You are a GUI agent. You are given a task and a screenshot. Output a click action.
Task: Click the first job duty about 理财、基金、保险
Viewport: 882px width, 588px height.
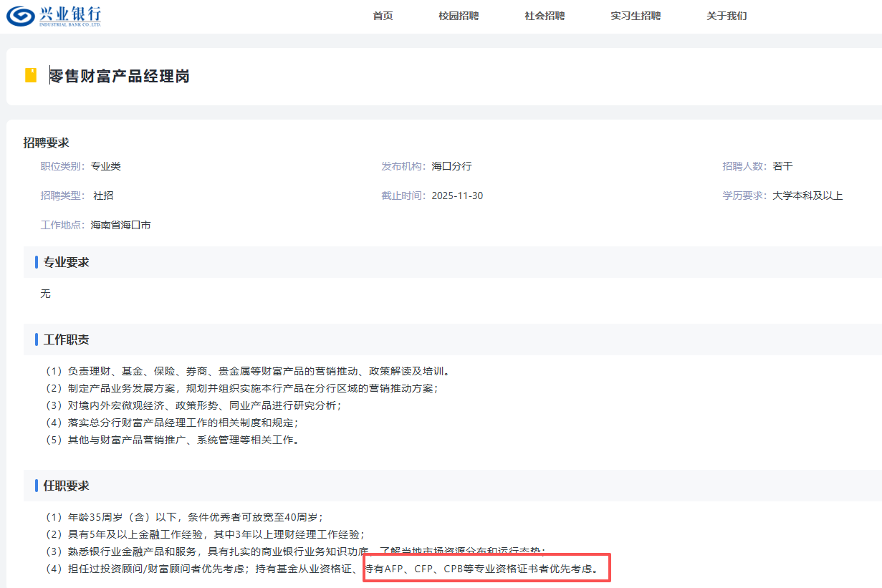pyautogui.click(x=247, y=371)
